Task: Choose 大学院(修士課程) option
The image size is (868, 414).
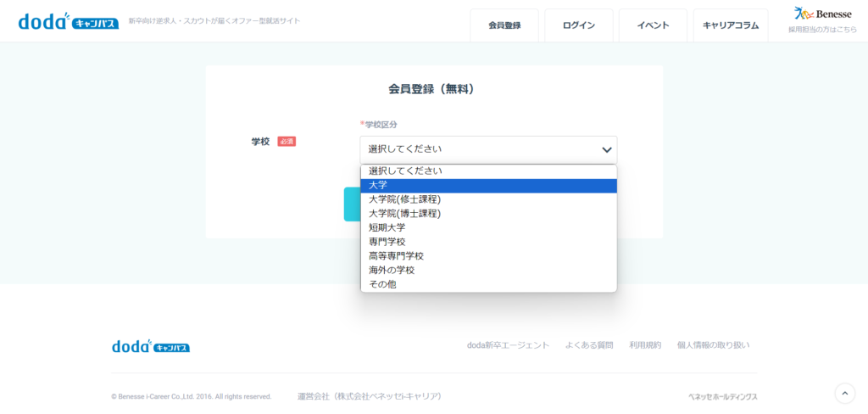Action: click(488, 199)
